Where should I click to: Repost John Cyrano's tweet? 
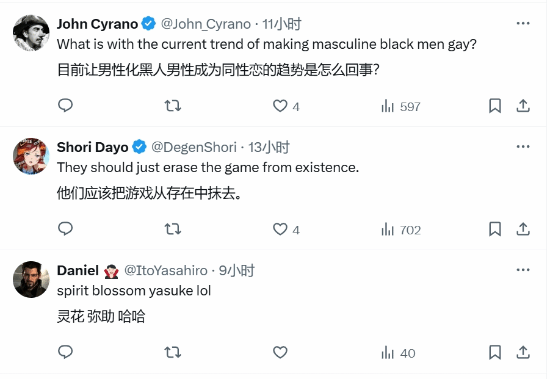(x=173, y=106)
